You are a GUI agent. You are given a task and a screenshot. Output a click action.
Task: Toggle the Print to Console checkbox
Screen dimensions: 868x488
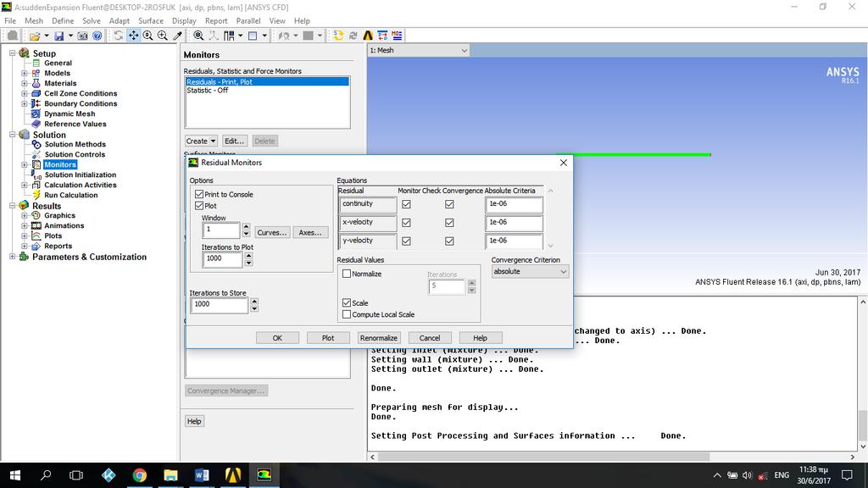[199, 194]
